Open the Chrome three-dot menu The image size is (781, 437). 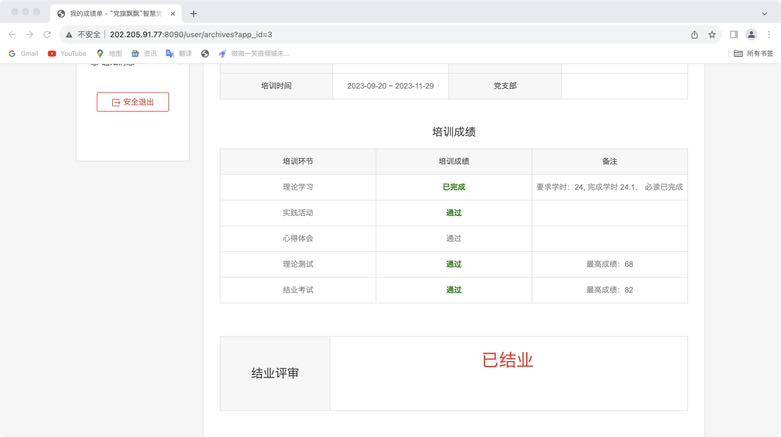(x=769, y=34)
